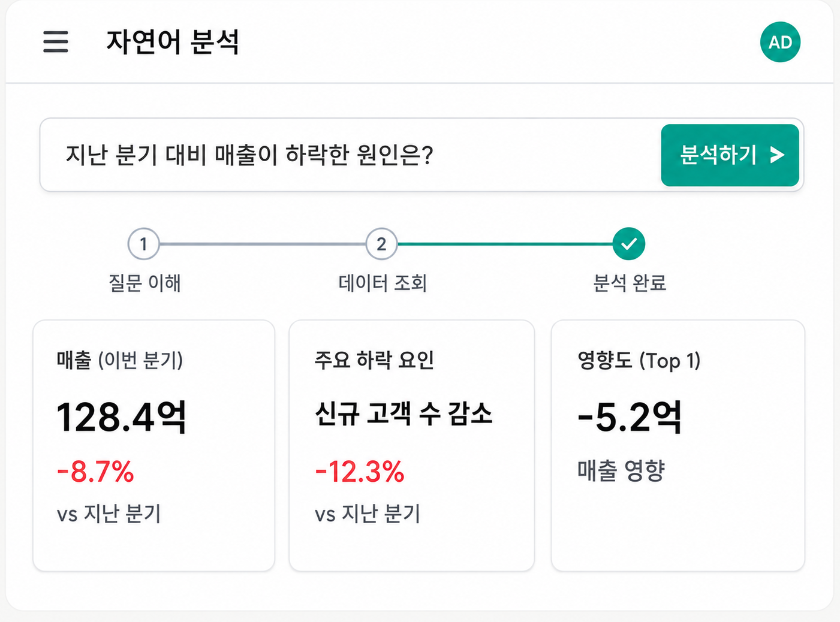Click the green checkmark step icon
Image resolution: width=840 pixels, height=622 pixels.
(629, 244)
